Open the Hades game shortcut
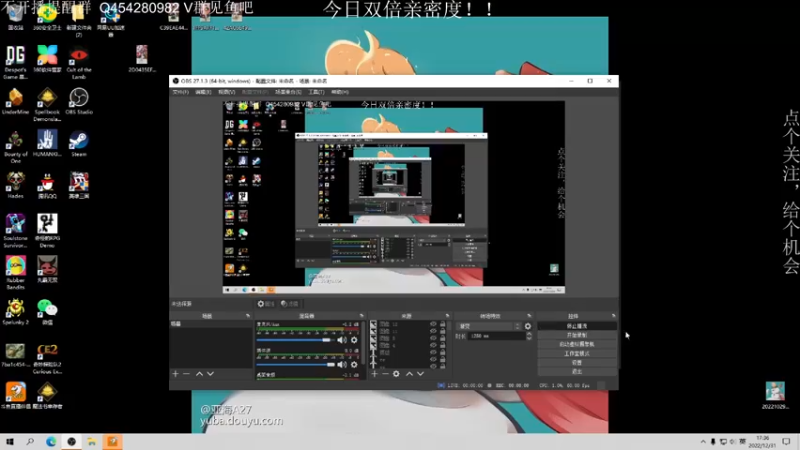800x450 pixels. point(15,185)
